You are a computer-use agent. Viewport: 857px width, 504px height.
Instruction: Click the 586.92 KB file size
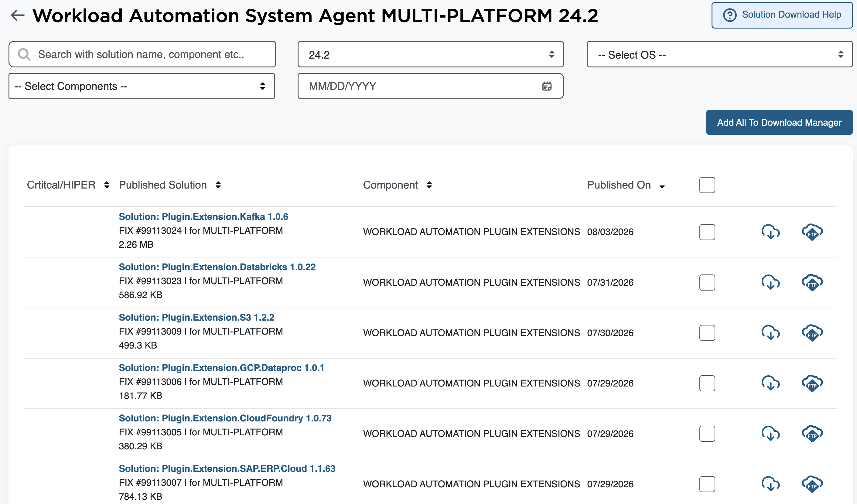pyautogui.click(x=140, y=295)
